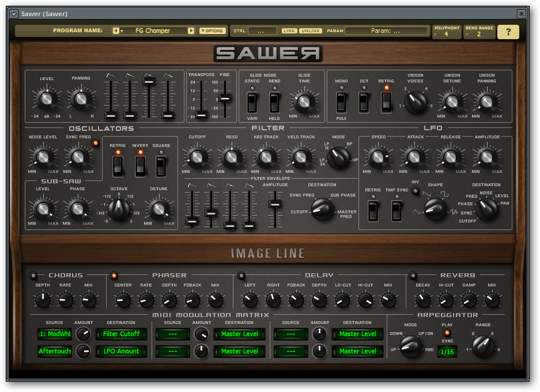Click the LFO Speed knob
Screen dimensions: 540x392
377,157
